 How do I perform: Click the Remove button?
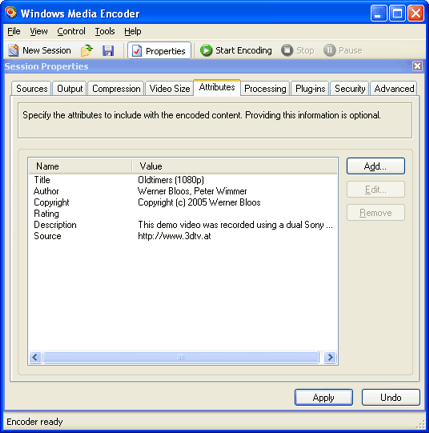[x=376, y=213]
